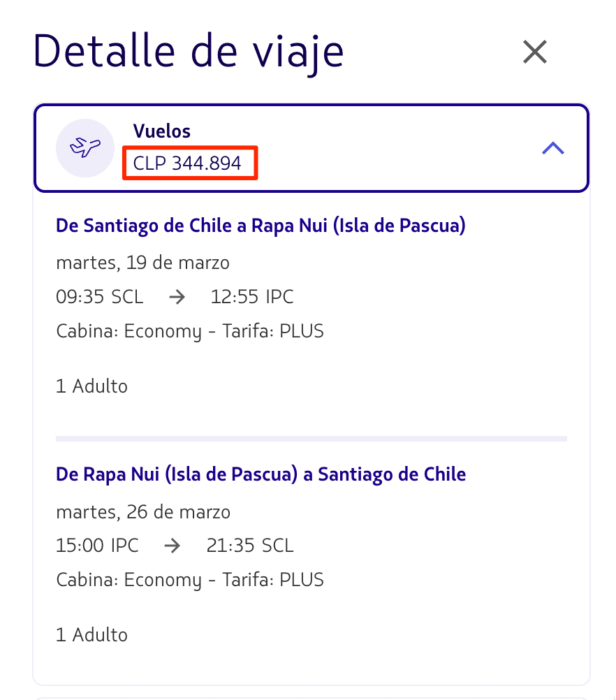Click the airplane icon in Vuelos
The height and width of the screenshot is (700, 616).
pyautogui.click(x=85, y=148)
